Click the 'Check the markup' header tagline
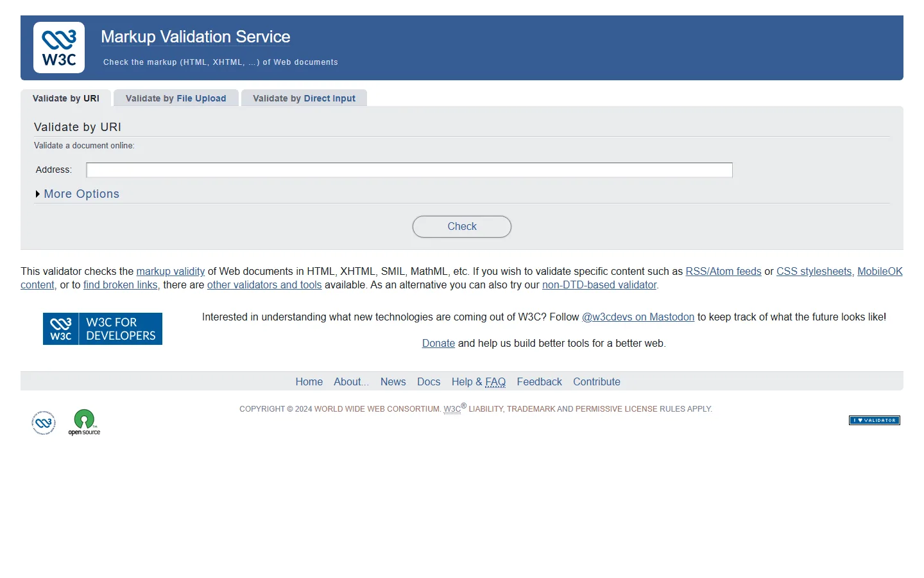The image size is (924, 578). tap(221, 62)
